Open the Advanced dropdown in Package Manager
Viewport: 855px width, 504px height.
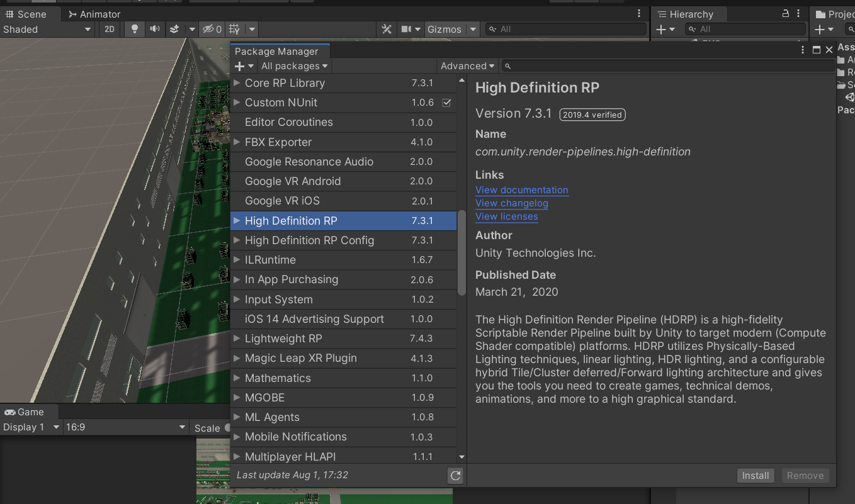pyautogui.click(x=467, y=66)
